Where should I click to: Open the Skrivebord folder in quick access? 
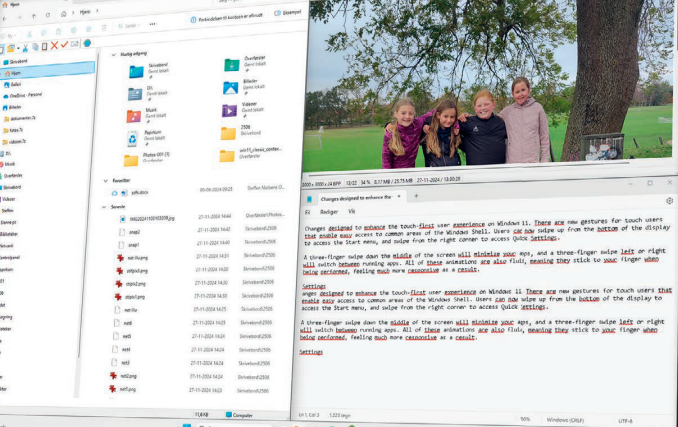point(148,71)
